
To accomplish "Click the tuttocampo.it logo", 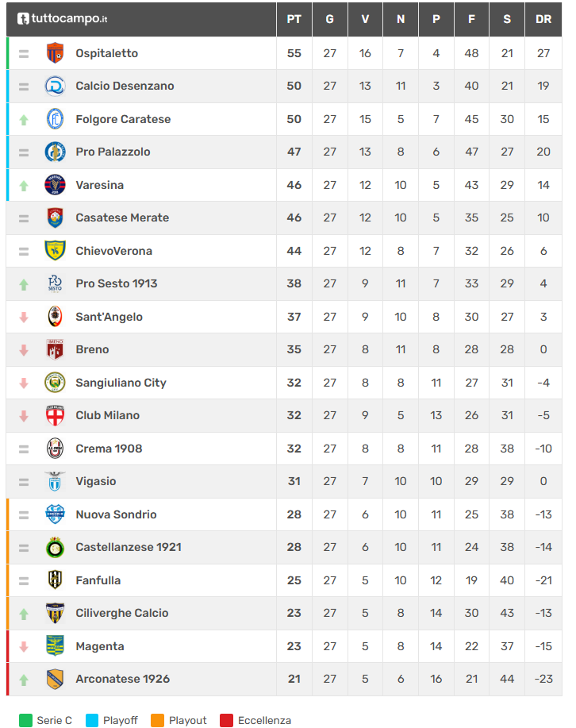I will point(62,18).
